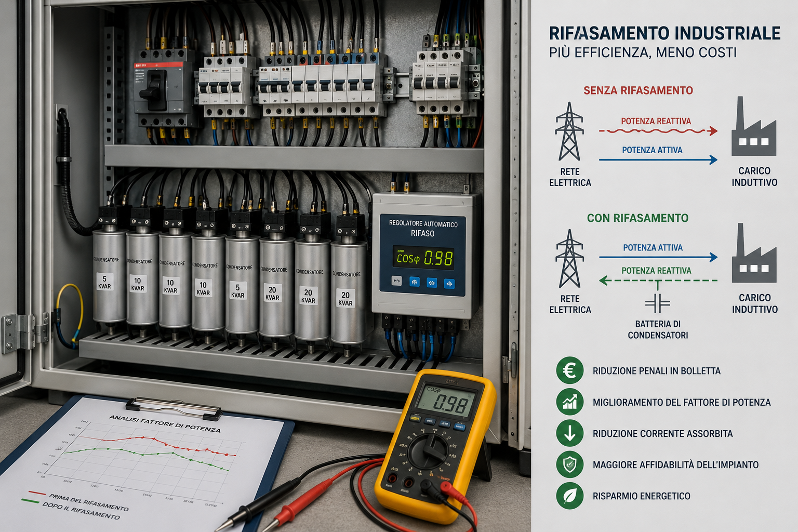Click "MIGLIORAMENTO DEL FATTORE DI POTENZA" text
Image resolution: width=798 pixels, height=532 pixels.
coord(682,402)
